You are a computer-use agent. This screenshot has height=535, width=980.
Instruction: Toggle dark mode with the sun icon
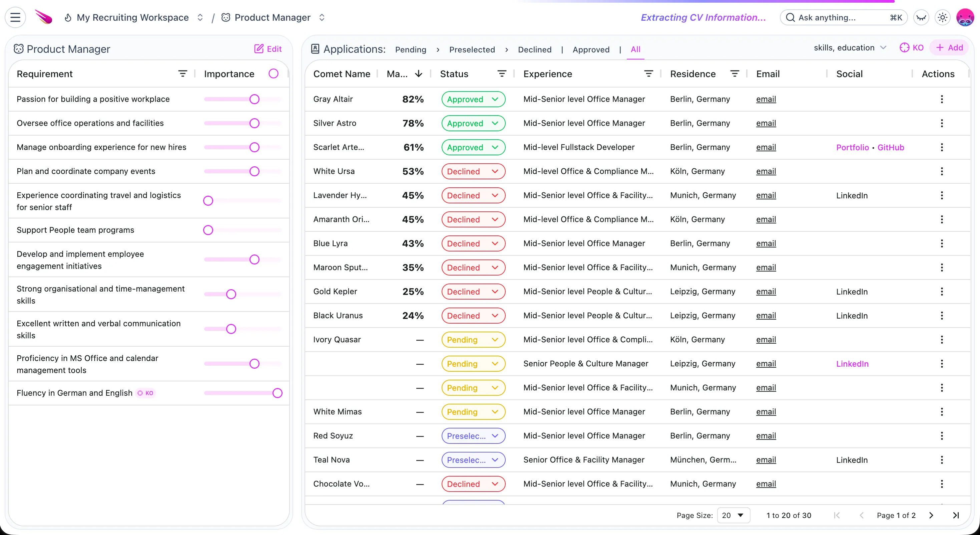click(x=942, y=17)
